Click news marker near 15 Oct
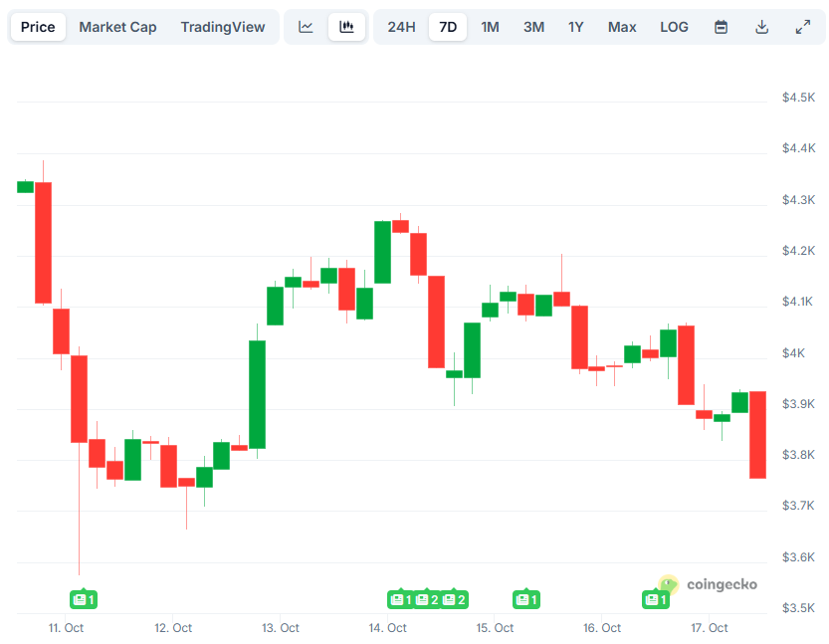This screenshot has height=644, width=829. point(525,599)
